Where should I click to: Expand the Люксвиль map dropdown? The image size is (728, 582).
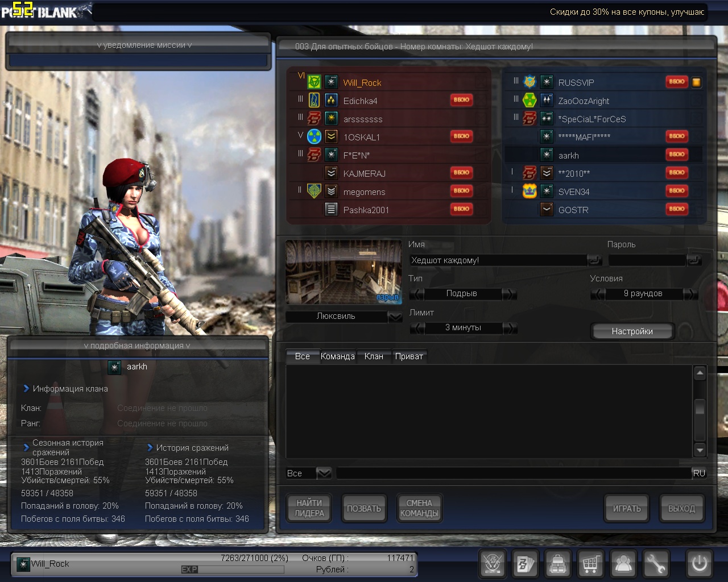point(395,317)
